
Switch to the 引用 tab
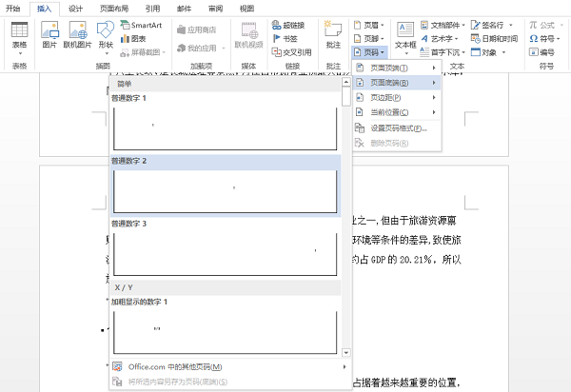pos(152,9)
